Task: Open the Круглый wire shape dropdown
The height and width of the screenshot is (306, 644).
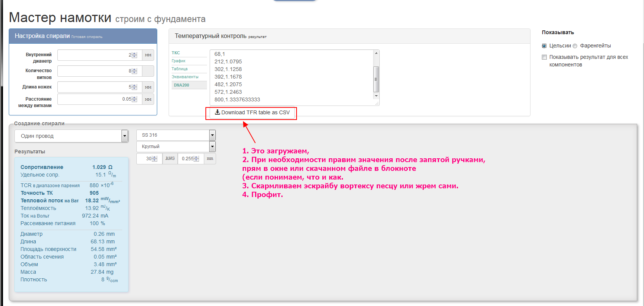Action: [176, 147]
